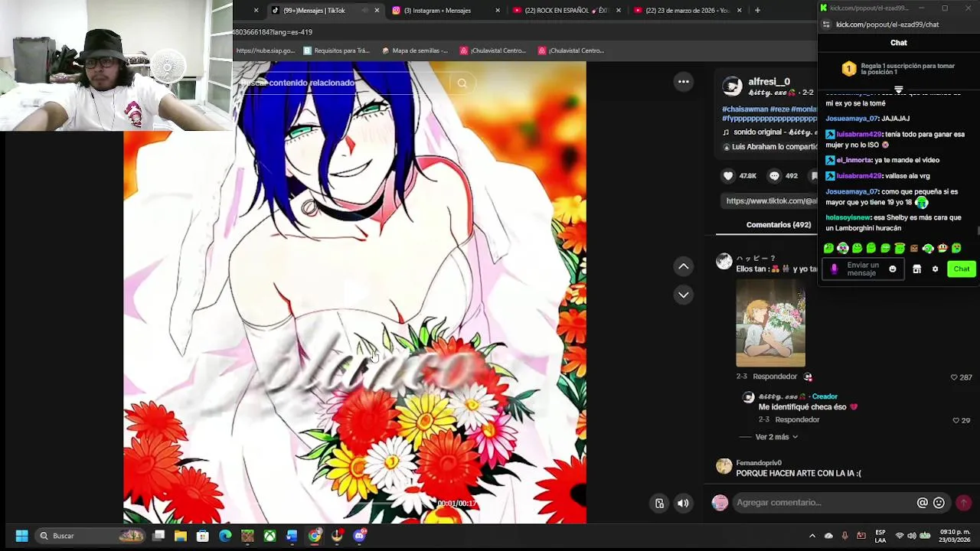Like the creator's reply showing 29 likes

pos(956,420)
